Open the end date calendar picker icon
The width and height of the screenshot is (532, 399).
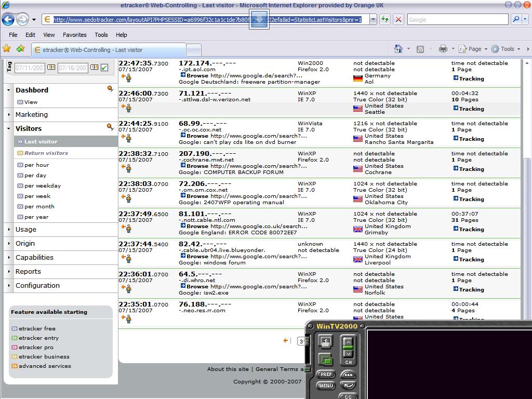[95, 67]
